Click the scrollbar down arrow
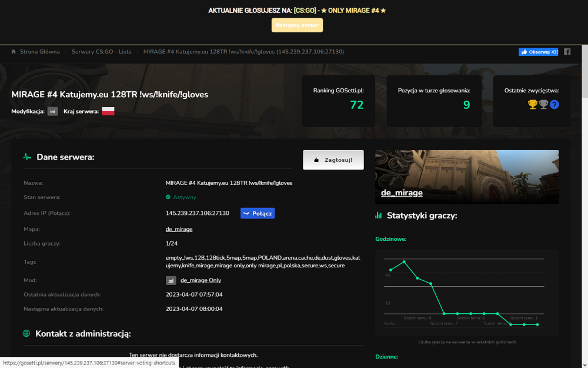This screenshot has height=368, width=588. [584, 364]
